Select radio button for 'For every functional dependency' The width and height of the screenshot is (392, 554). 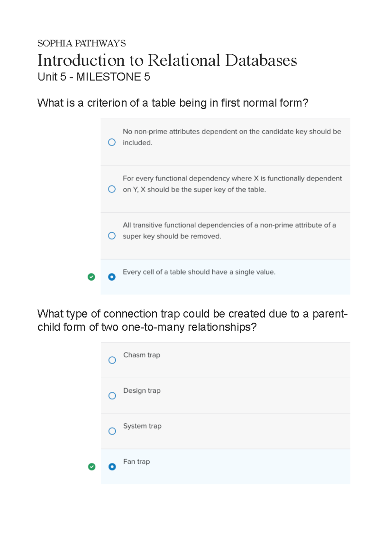(112, 189)
